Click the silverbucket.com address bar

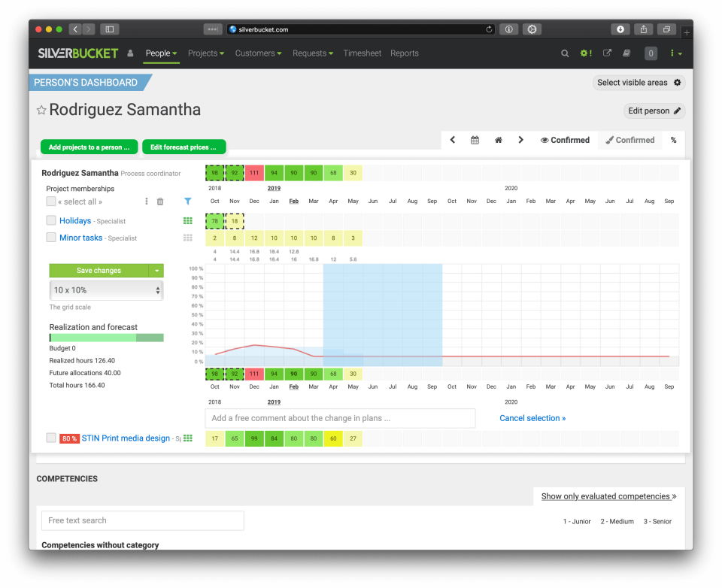click(360, 29)
